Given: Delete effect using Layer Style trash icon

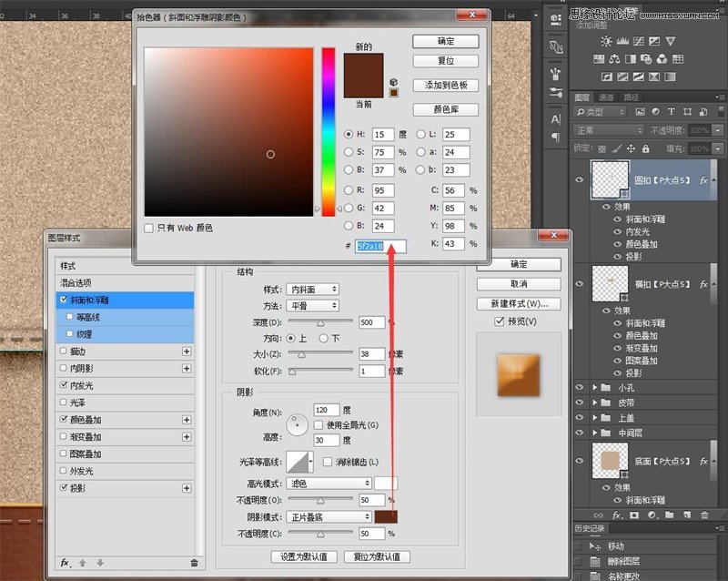Looking at the screenshot, I should (194, 563).
